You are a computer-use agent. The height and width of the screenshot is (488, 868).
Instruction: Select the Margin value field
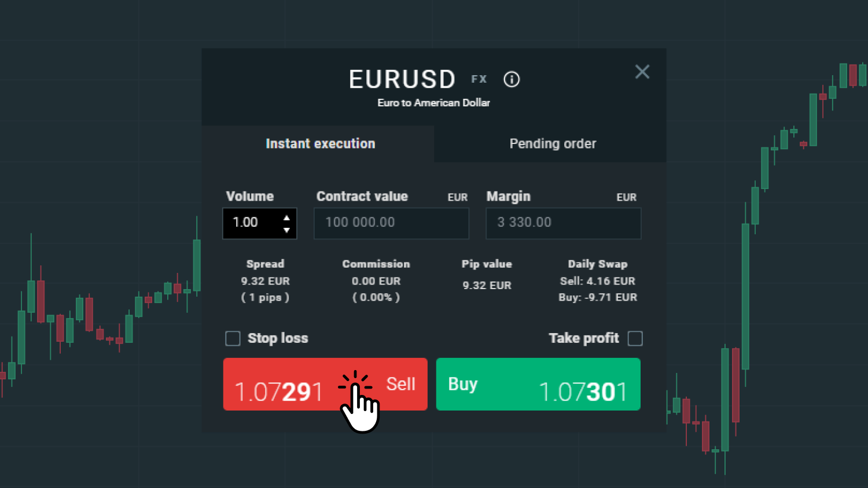563,223
